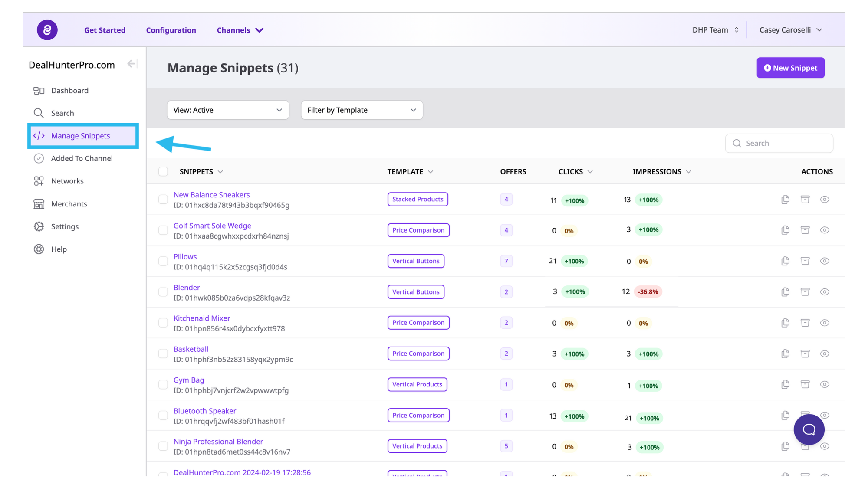Open the Ninja Professional Blender snippet link

218,442
